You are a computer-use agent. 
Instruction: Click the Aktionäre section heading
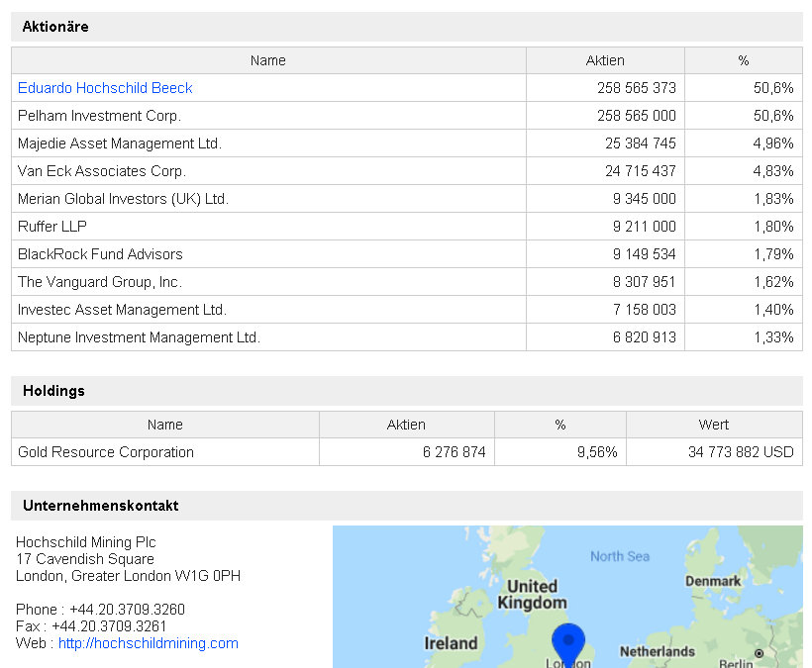tap(55, 27)
